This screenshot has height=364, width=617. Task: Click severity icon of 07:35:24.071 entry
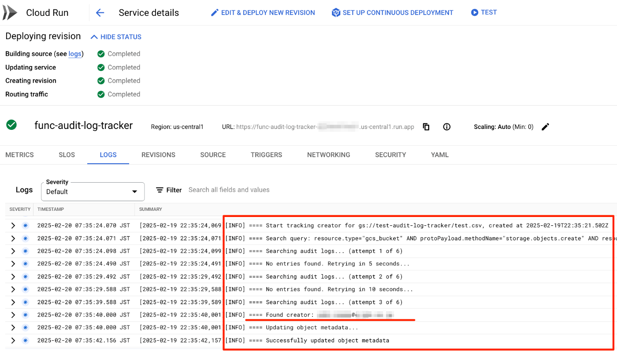[26, 238]
